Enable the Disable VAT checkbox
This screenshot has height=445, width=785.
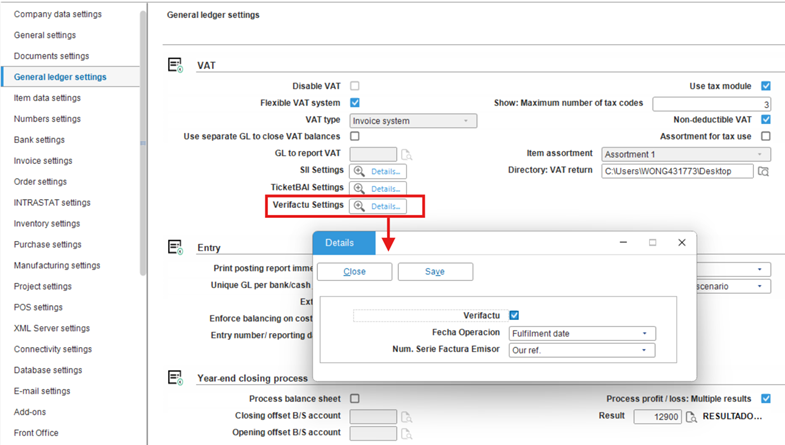click(355, 86)
